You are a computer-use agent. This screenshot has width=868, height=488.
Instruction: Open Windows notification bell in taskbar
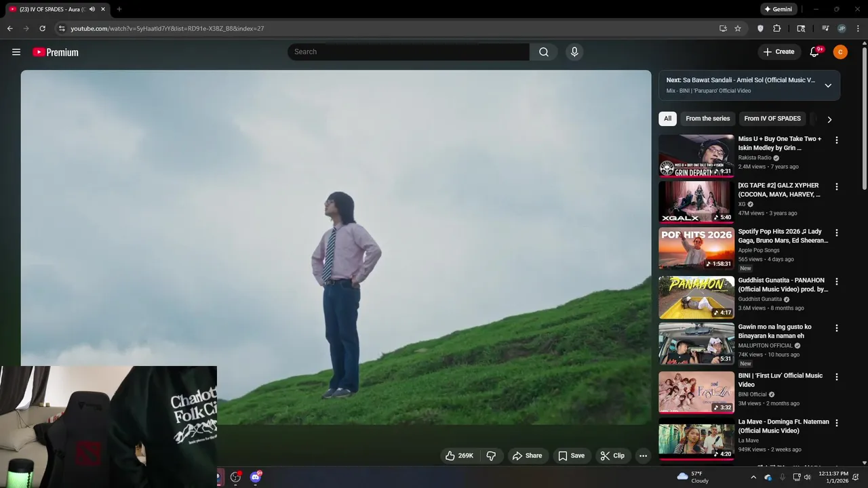coord(856,477)
